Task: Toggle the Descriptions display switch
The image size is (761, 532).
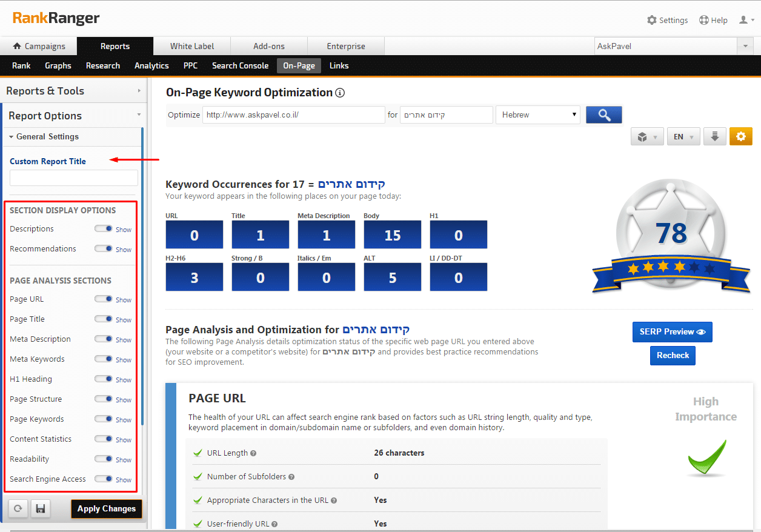Action: [x=104, y=228]
